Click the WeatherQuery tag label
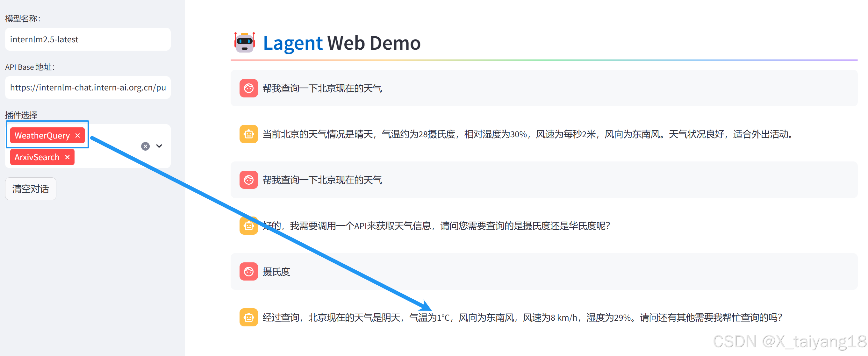868x356 pixels. (42, 135)
